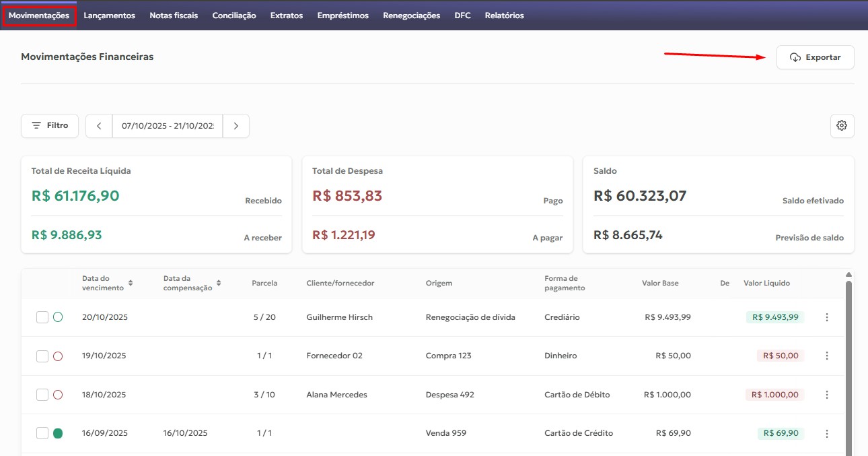Viewport: 868px width, 456px height.
Task: Select checkbox for Guilherme Hirsch row
Action: point(42,317)
